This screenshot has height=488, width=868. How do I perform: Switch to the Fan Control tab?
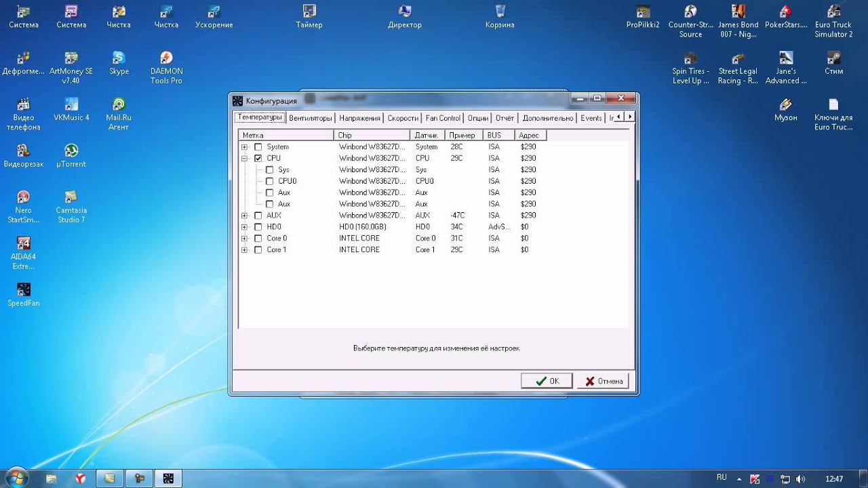pyautogui.click(x=442, y=117)
